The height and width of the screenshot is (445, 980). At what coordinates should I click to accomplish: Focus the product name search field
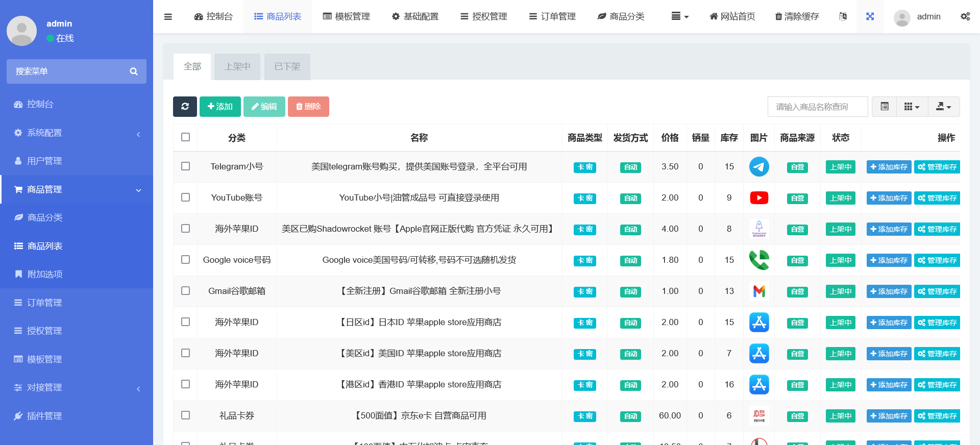coord(817,107)
